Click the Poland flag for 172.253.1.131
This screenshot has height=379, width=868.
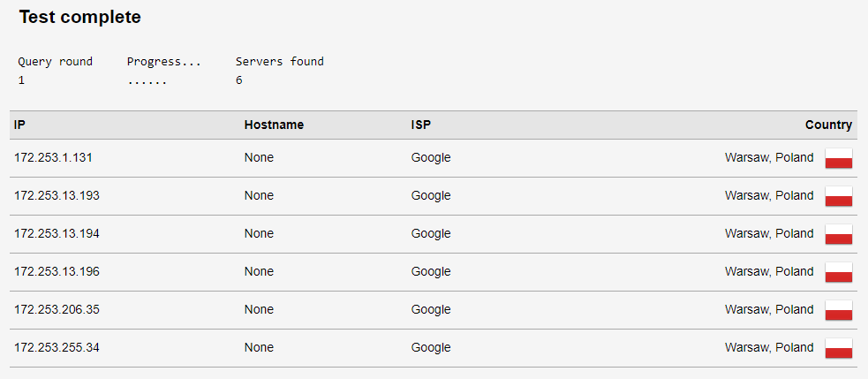point(839,158)
